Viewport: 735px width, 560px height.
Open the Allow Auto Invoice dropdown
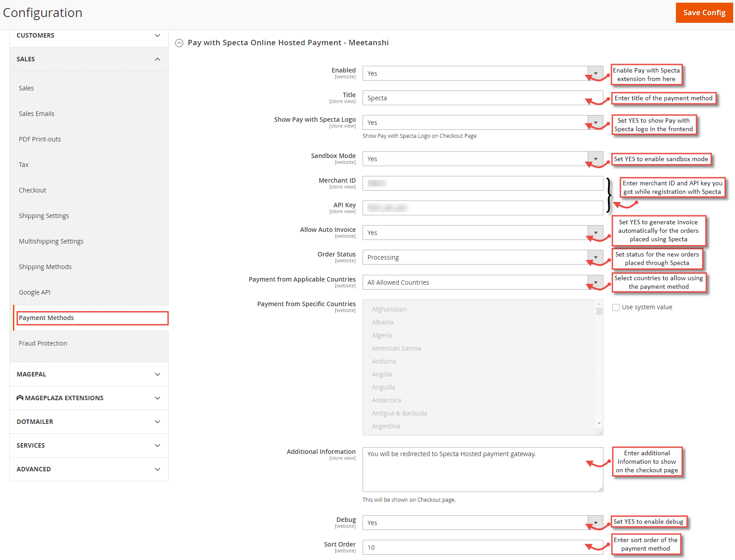(595, 232)
